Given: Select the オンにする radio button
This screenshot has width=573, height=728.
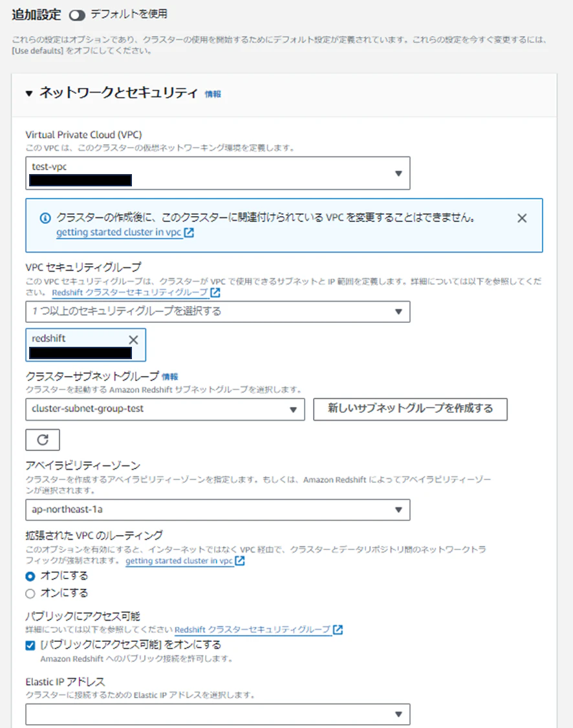Looking at the screenshot, I should 30,593.
